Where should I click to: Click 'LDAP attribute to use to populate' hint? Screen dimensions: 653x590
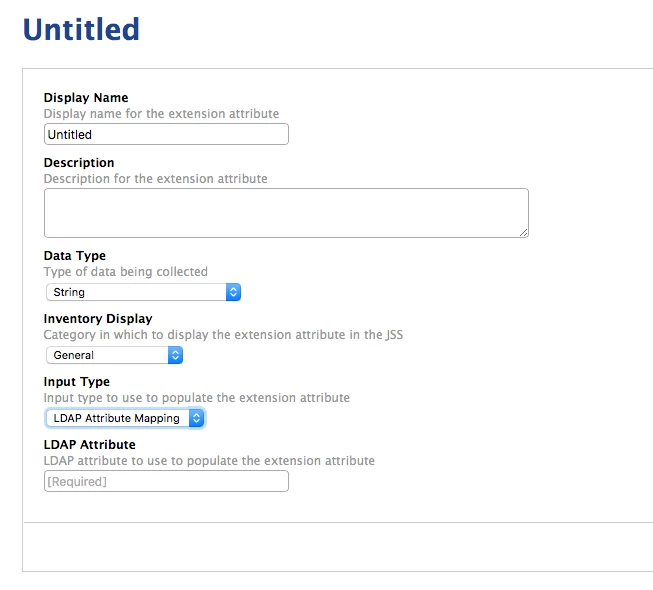[209, 461]
